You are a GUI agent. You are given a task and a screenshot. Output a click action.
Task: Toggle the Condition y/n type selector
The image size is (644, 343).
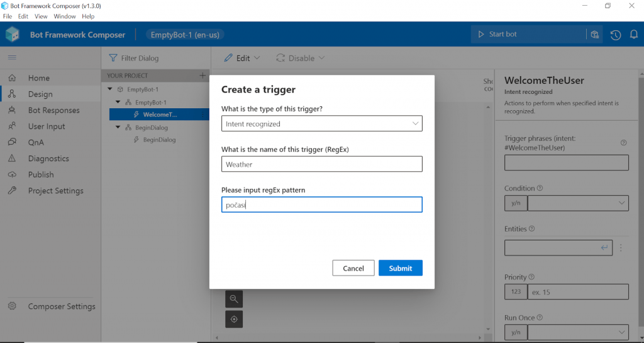(516, 203)
